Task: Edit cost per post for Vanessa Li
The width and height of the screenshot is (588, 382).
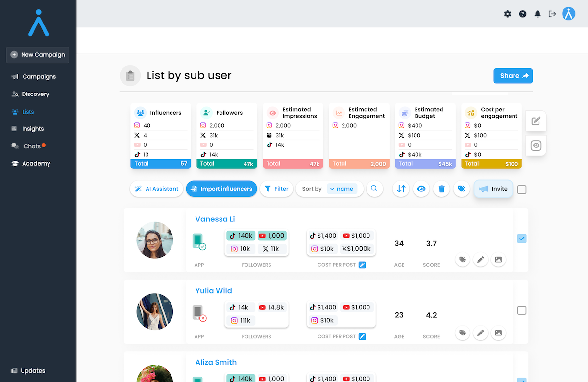Action: point(362,265)
